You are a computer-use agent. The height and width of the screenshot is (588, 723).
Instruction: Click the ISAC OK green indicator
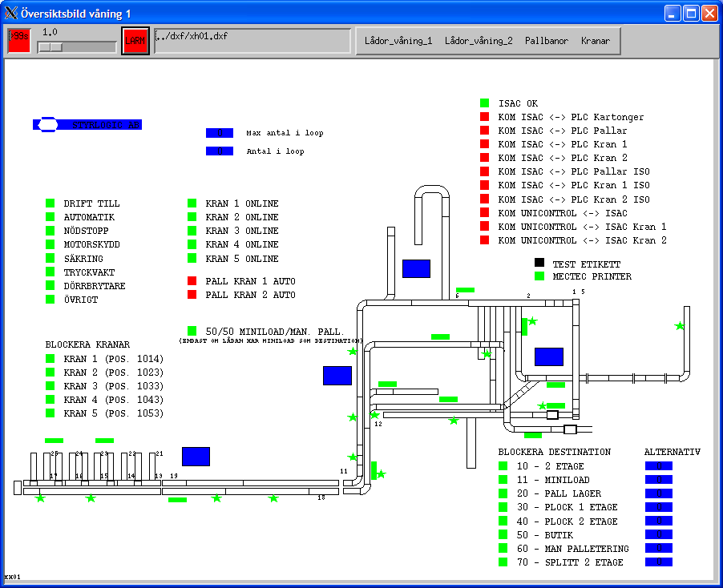(484, 103)
